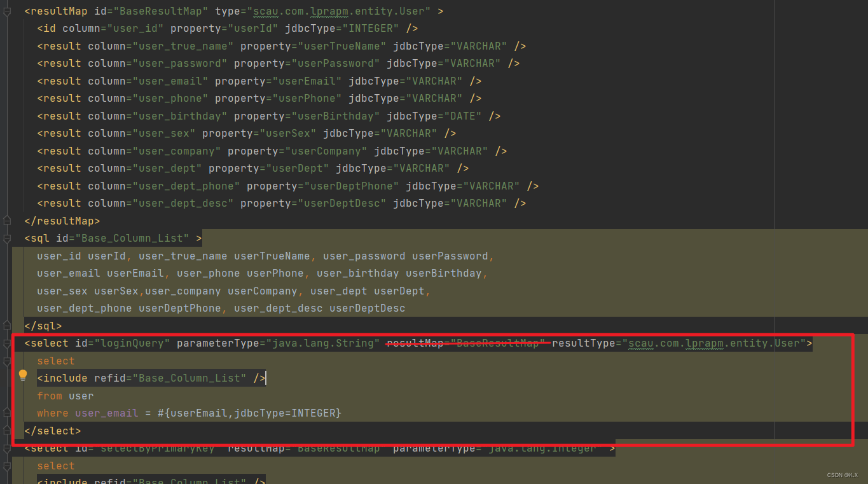
Task: Click column="user_true_name" in result row
Action: point(161,46)
